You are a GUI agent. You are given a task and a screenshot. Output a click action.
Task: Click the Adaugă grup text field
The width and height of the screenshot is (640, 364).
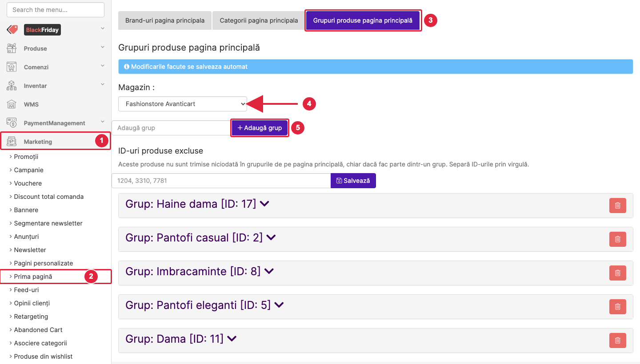click(172, 128)
